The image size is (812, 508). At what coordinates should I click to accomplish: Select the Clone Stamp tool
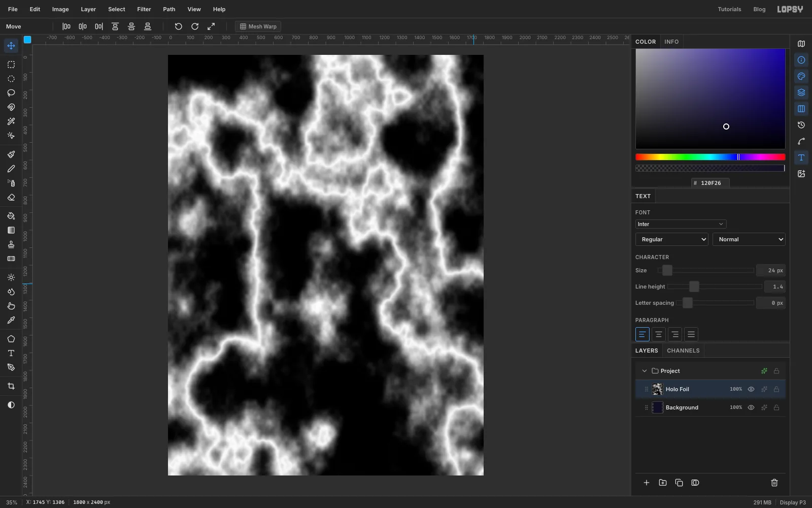tap(11, 244)
